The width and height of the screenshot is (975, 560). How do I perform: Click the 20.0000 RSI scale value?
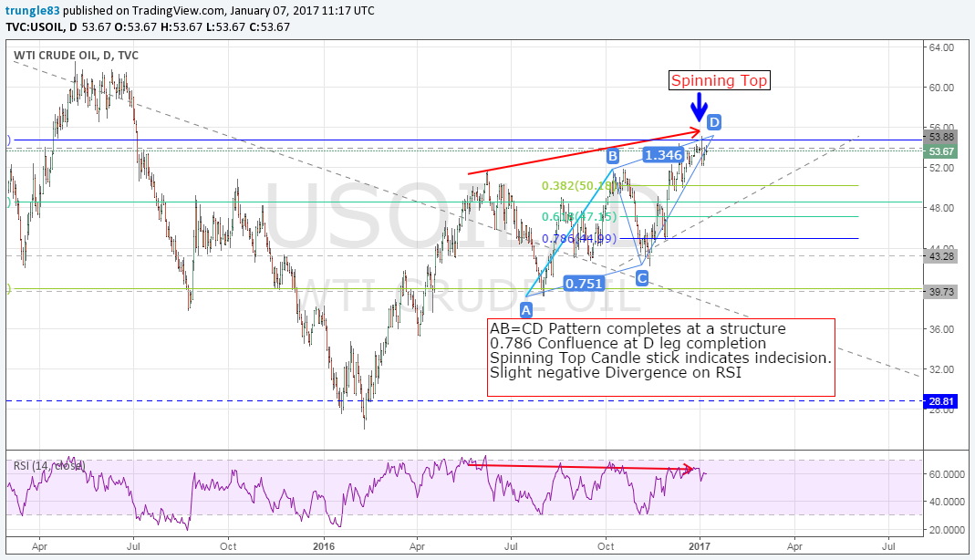click(948, 530)
